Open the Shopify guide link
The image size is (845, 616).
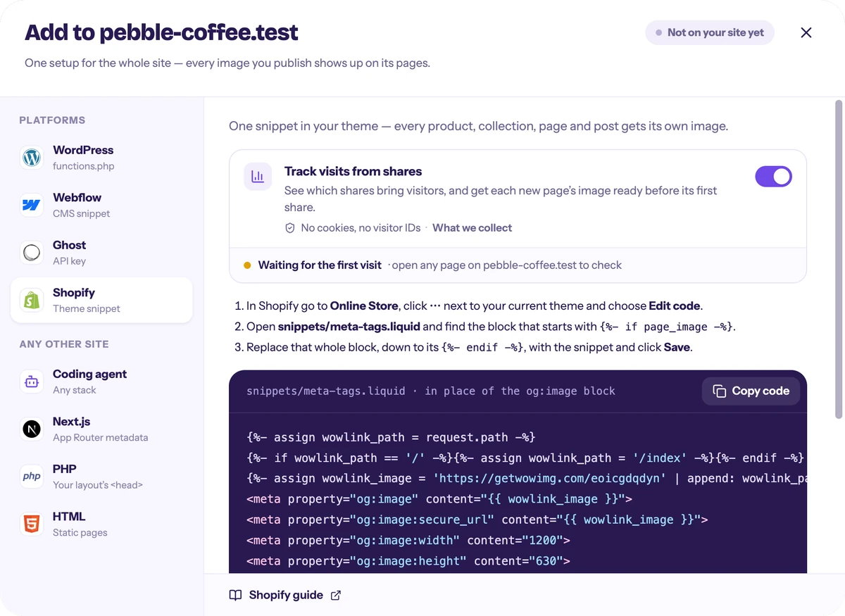(x=285, y=596)
